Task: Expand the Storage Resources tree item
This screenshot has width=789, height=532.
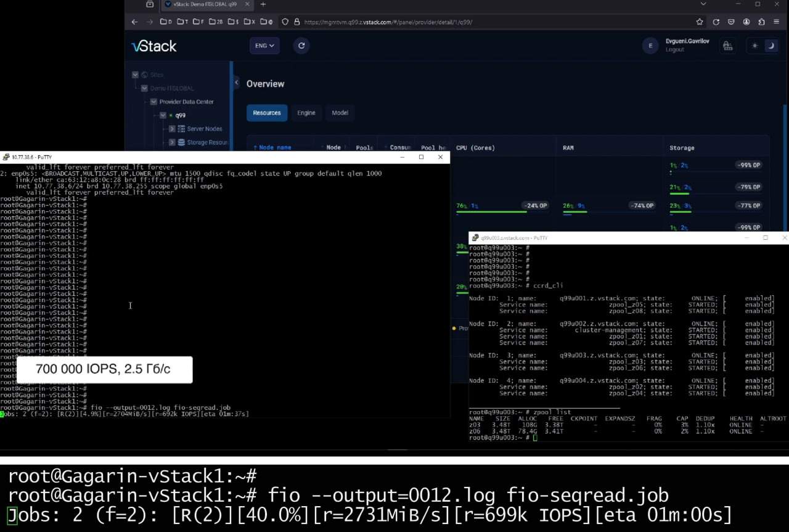Action: point(172,142)
